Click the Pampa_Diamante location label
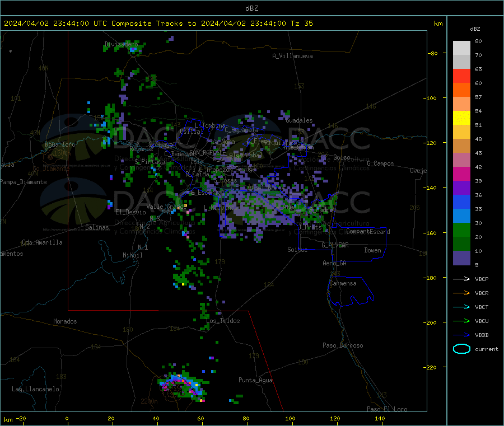 click(x=23, y=182)
